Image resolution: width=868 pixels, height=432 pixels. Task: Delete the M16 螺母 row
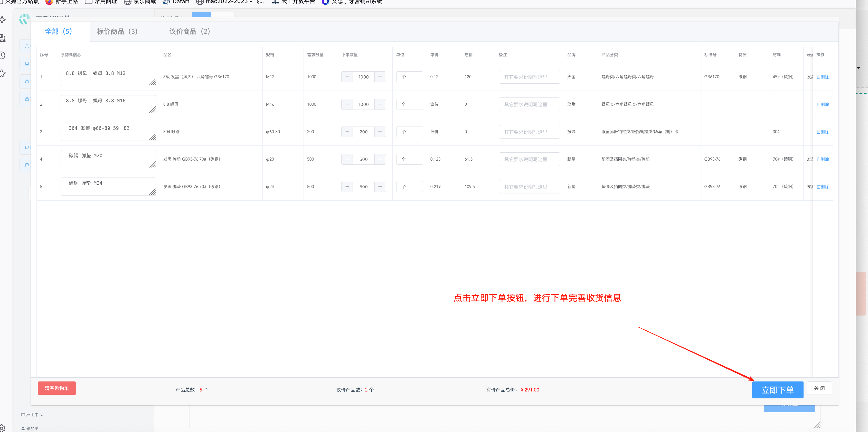[x=823, y=104]
